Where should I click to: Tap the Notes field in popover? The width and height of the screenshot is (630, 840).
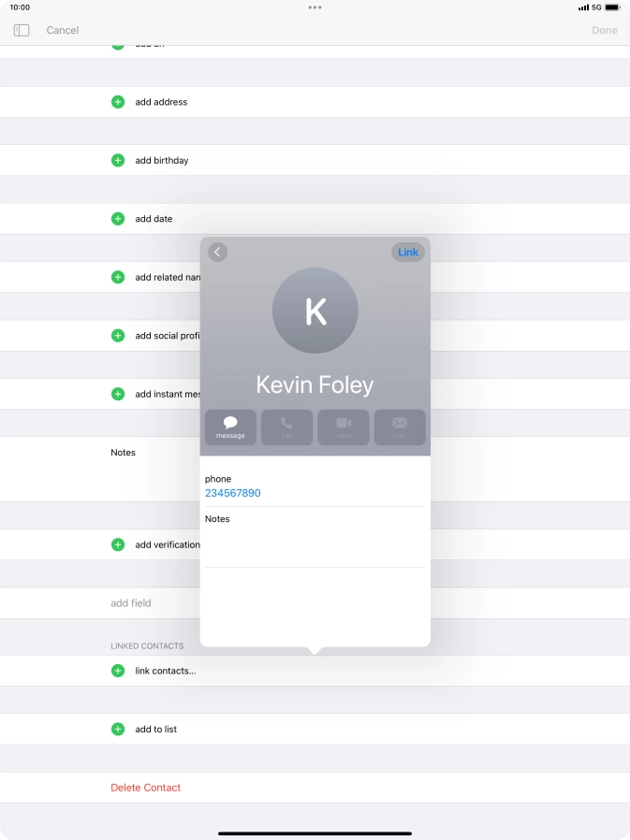(315, 538)
